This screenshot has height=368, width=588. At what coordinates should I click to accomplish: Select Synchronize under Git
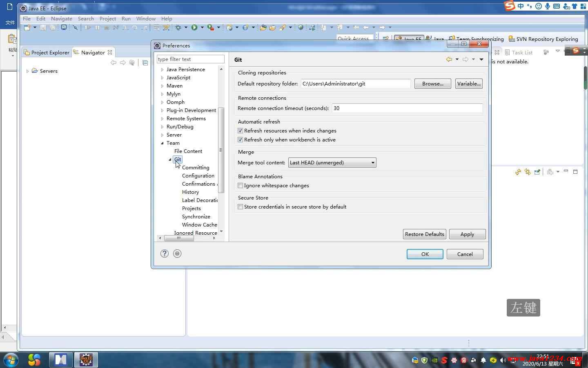point(196,217)
